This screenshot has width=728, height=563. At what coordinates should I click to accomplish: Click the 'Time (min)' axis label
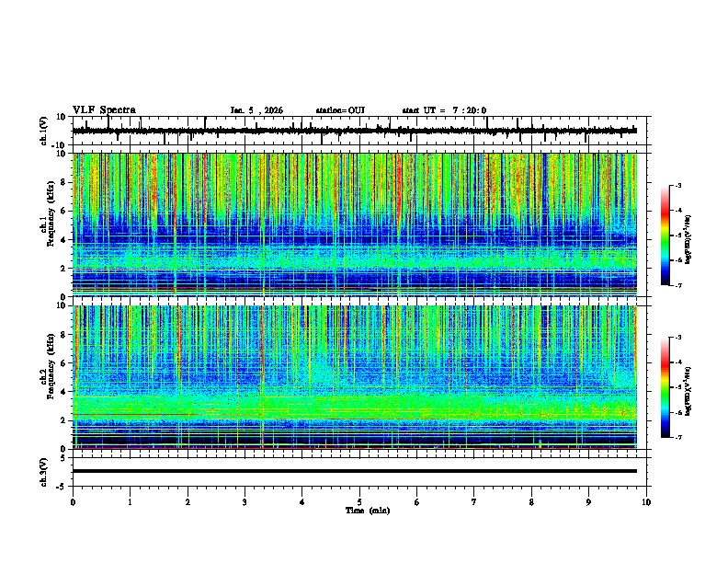click(368, 511)
